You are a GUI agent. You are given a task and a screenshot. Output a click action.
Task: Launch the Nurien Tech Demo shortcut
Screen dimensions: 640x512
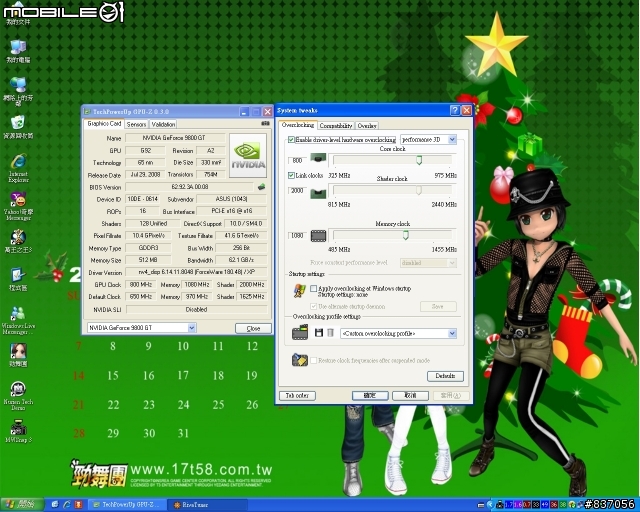coord(18,395)
